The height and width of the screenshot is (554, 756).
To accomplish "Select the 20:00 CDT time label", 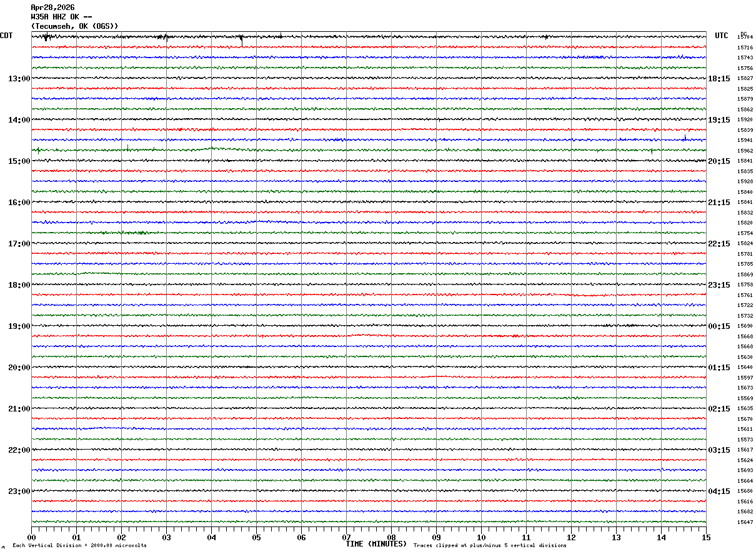I will click(x=19, y=368).
